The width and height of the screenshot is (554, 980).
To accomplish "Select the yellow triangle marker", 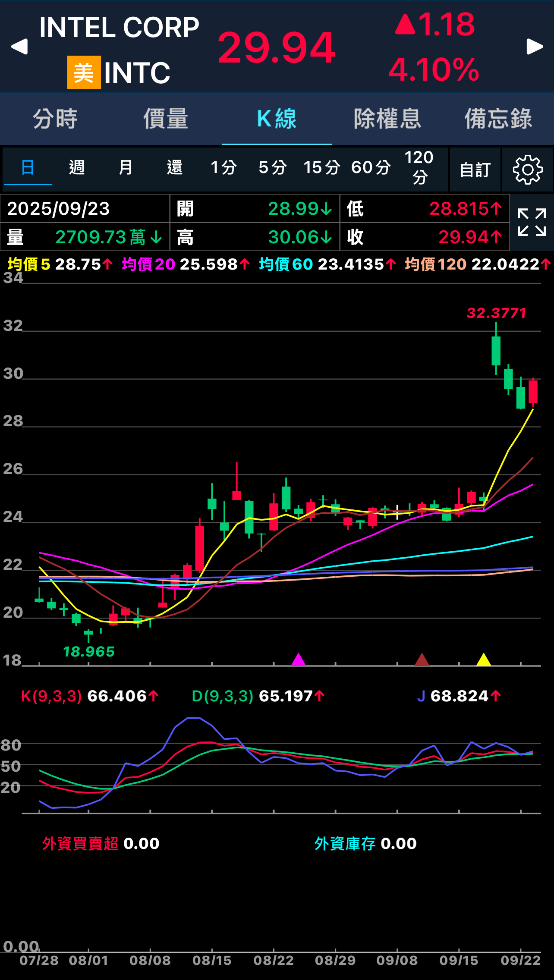I will pos(484,660).
